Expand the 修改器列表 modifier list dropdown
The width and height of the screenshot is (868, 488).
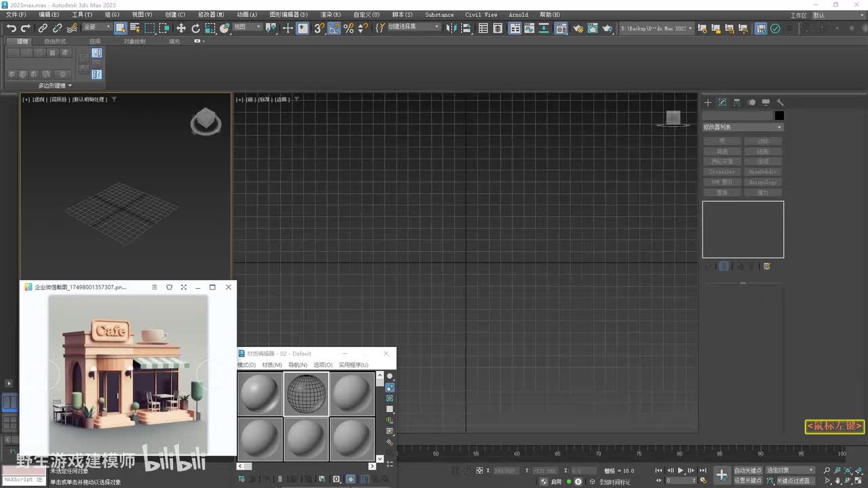(x=743, y=127)
